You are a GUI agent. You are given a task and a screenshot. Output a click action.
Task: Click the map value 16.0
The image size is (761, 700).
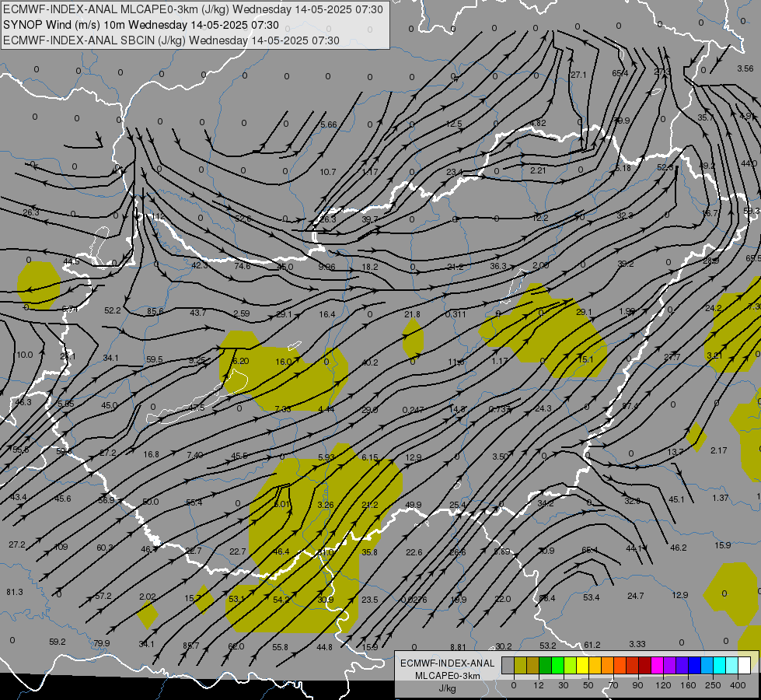[284, 362]
